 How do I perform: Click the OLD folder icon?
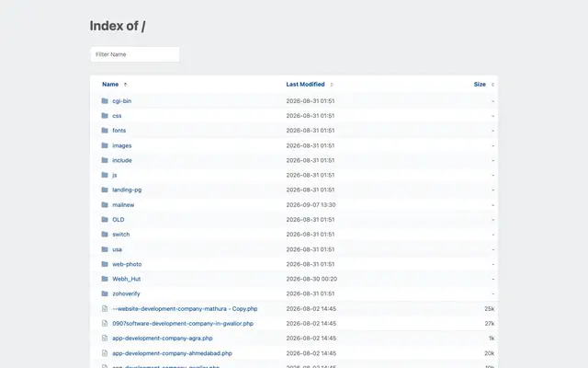click(105, 219)
